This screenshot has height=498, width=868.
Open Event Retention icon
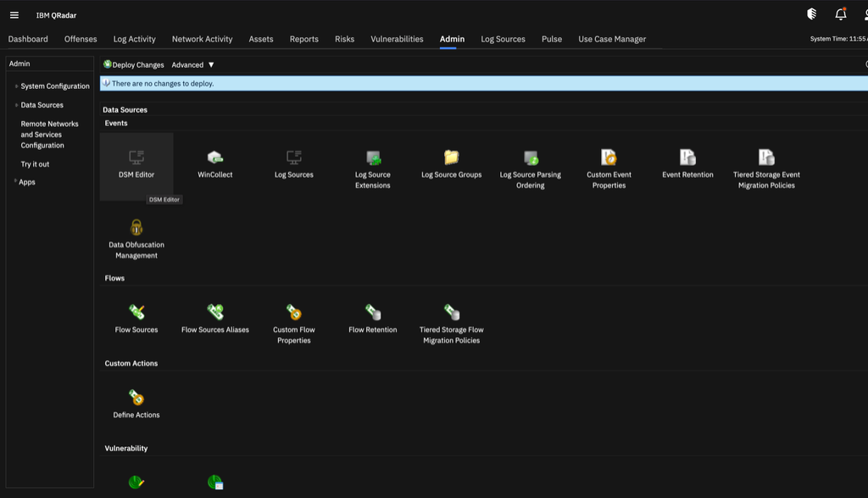[x=687, y=158]
